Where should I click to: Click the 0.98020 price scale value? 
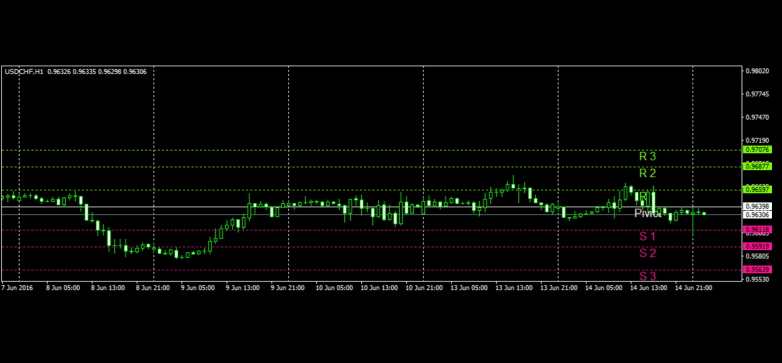(757, 71)
